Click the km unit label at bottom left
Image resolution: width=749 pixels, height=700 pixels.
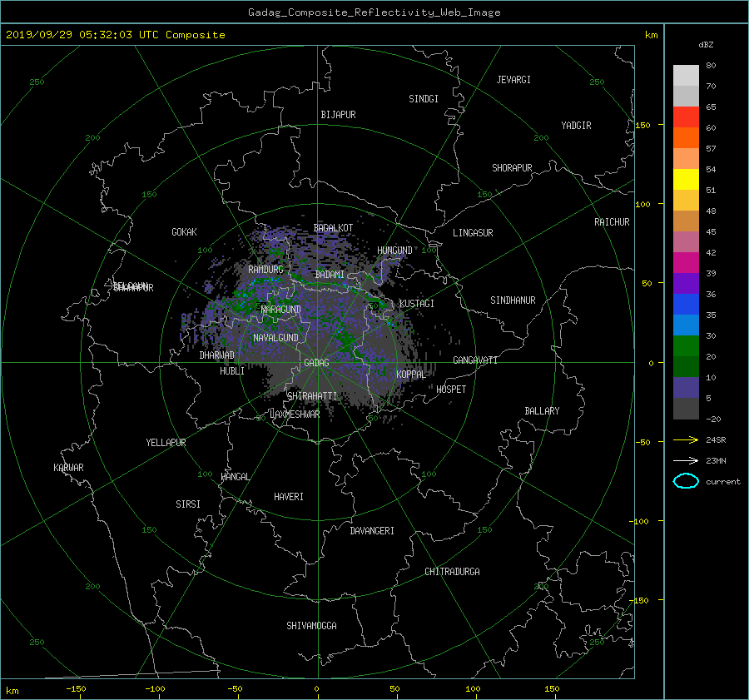click(12, 691)
